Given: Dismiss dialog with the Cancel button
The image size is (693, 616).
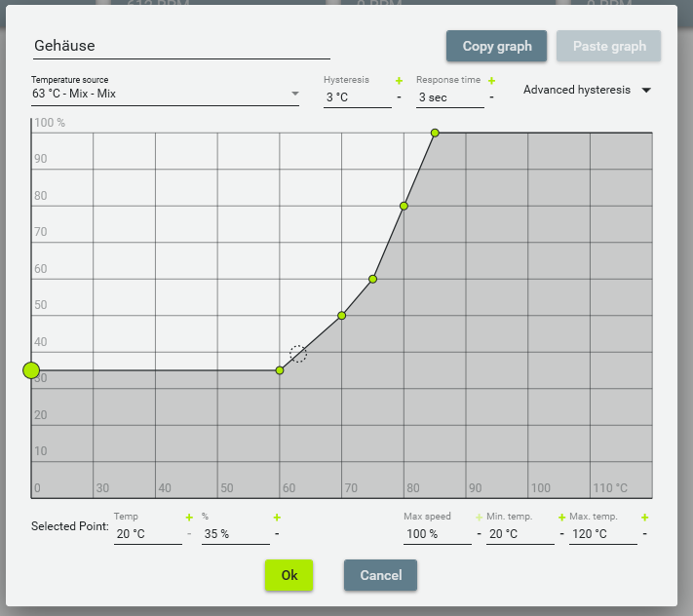Looking at the screenshot, I should click(x=380, y=575).
